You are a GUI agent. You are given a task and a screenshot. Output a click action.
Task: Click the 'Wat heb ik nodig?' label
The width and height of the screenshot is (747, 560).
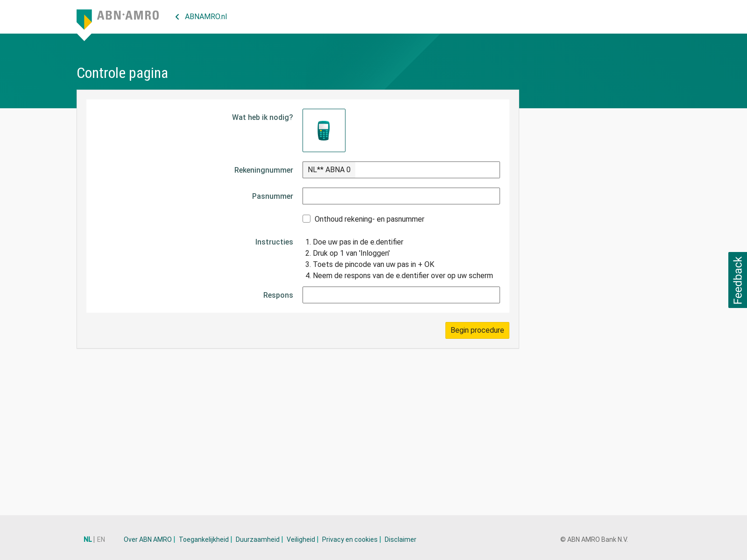262,118
